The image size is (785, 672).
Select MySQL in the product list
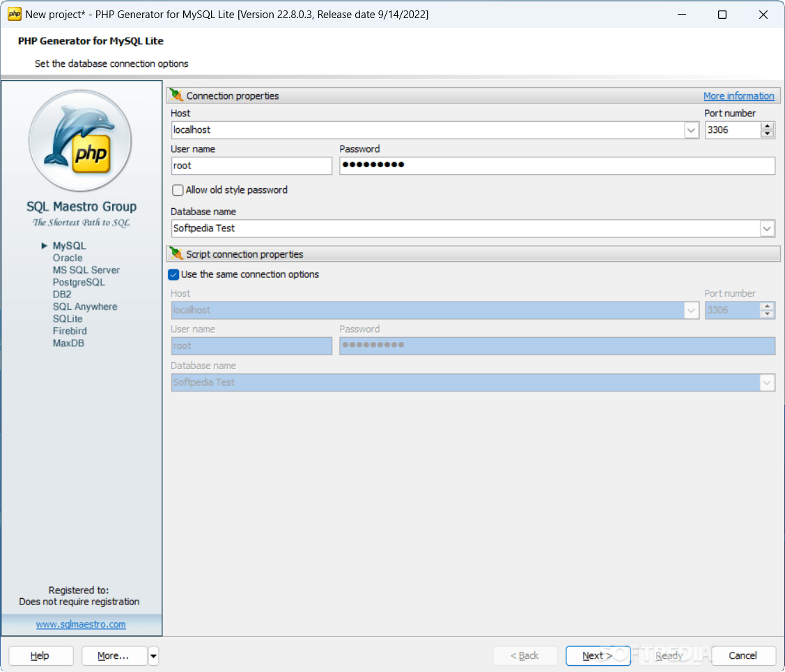[69, 246]
